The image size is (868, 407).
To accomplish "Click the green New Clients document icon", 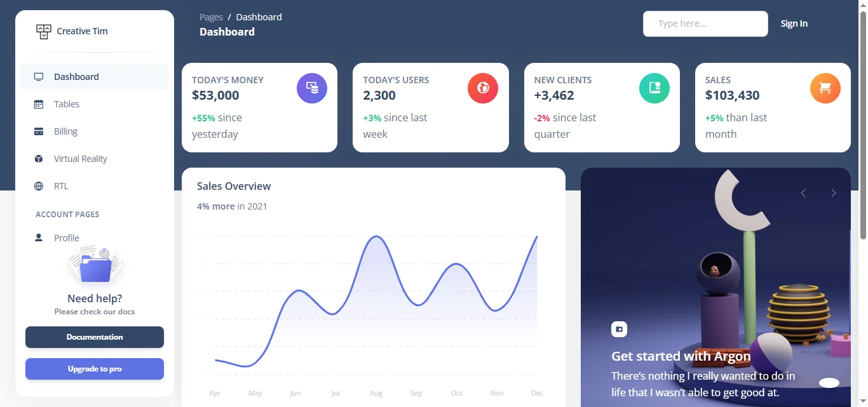I will coord(654,88).
